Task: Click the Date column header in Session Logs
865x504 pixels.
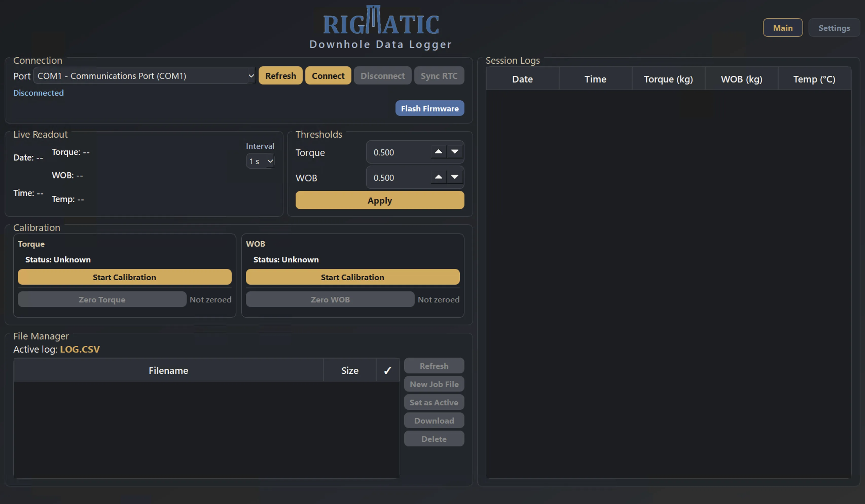Action: (522, 79)
